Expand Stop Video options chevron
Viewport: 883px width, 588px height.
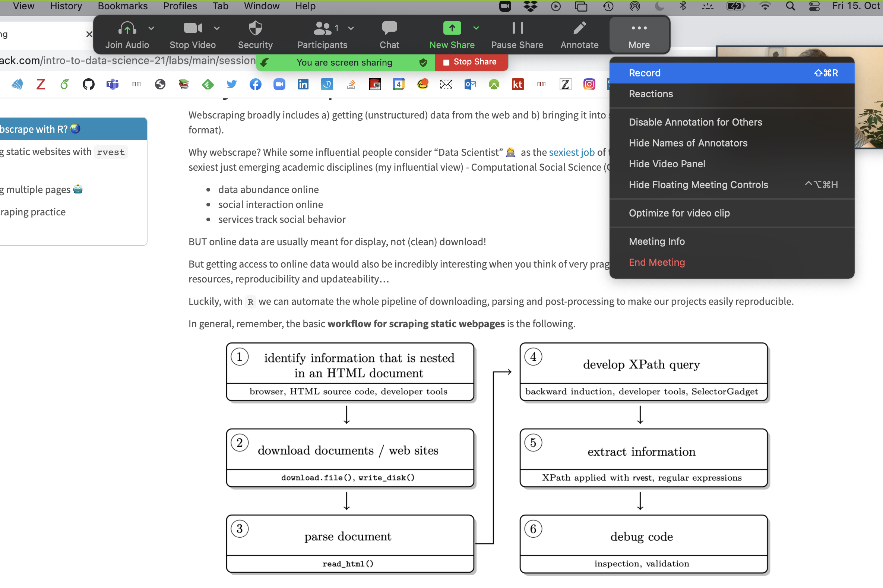[x=217, y=28]
